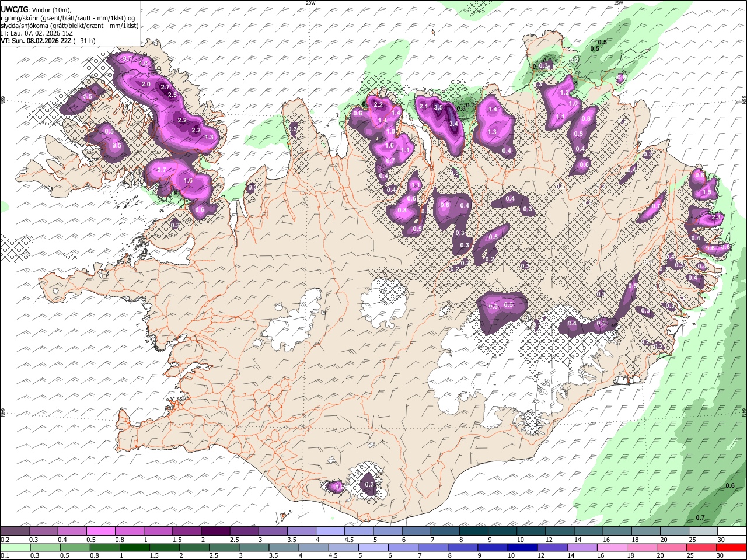The width and height of the screenshot is (747, 560).
Task: Pick the bright red swatch labeled 30
Action: pyautogui.click(x=731, y=547)
